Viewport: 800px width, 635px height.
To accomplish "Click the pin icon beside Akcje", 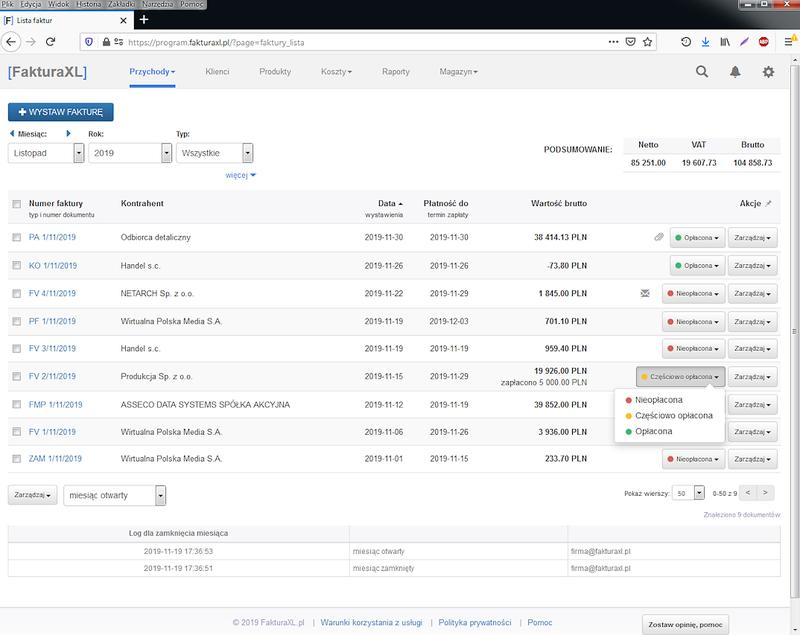I will pyautogui.click(x=769, y=203).
